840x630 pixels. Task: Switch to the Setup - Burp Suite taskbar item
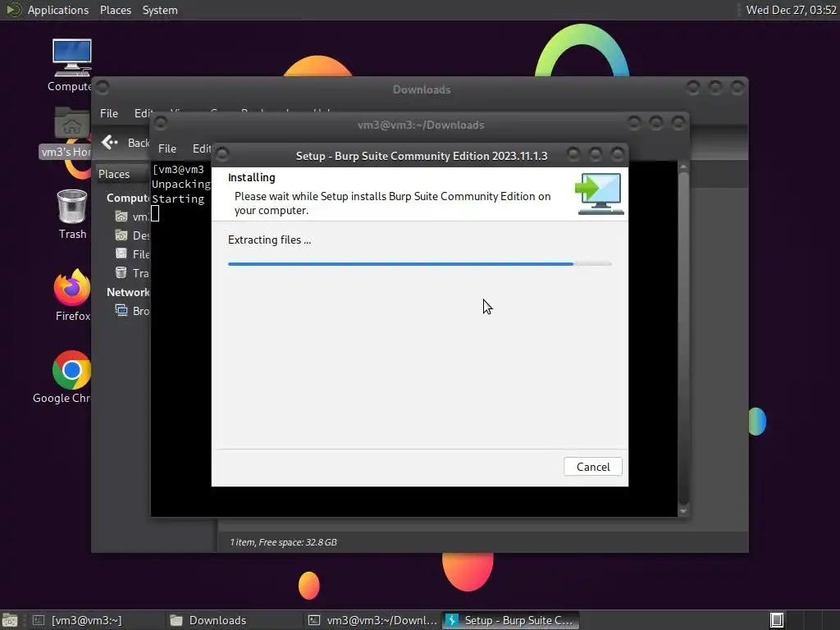(x=511, y=620)
